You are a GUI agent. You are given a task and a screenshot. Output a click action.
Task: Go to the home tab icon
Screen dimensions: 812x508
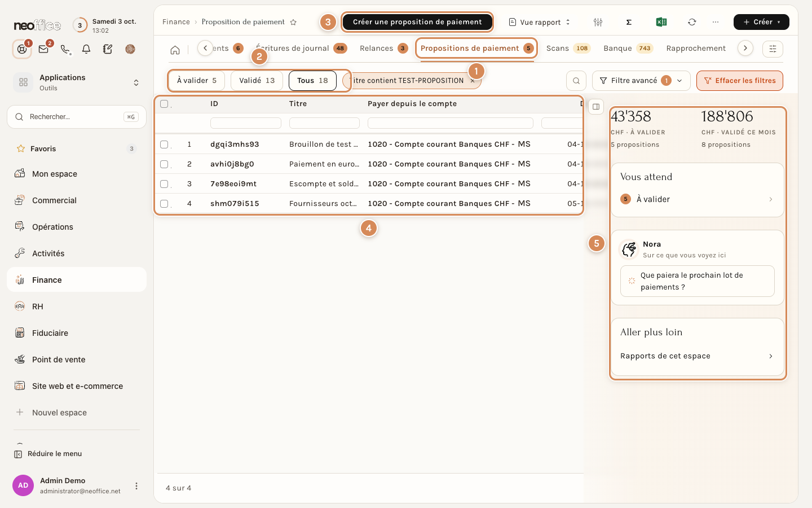click(175, 50)
